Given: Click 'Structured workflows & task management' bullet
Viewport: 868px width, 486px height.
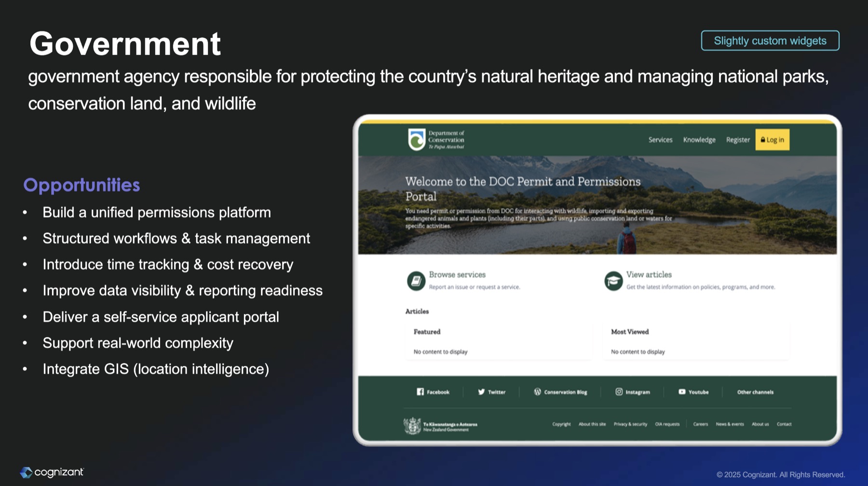Looking at the screenshot, I should (176, 239).
